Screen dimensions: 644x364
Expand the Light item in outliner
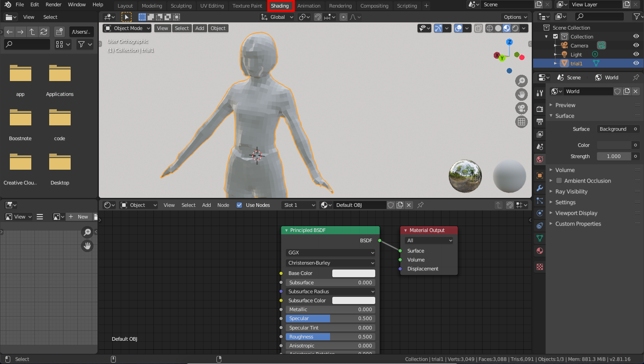[555, 54]
